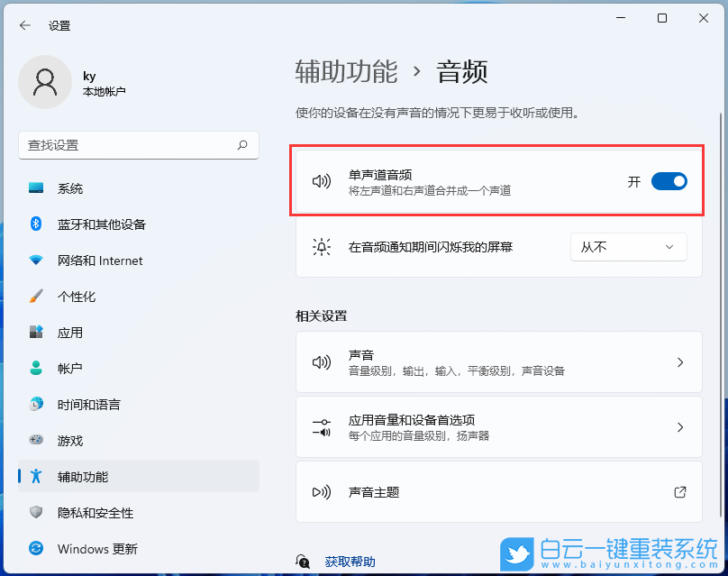Open 时间和语言 in the sidebar
This screenshot has width=728, height=576.
coord(35,405)
